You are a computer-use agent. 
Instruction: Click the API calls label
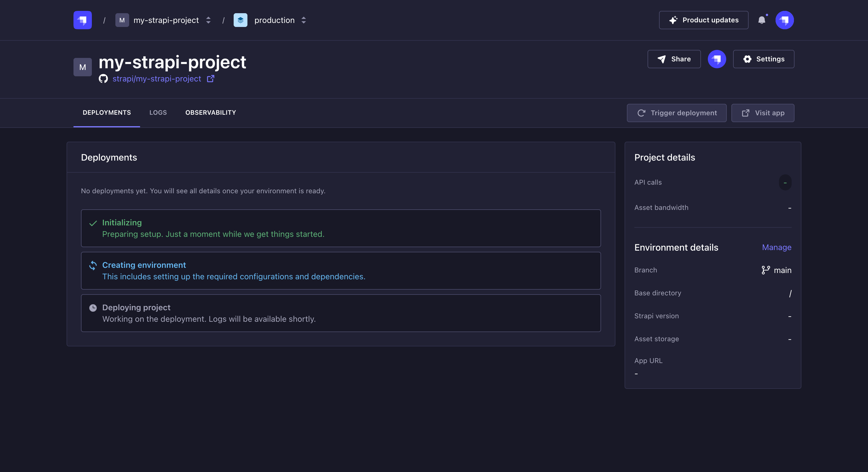[x=648, y=182]
